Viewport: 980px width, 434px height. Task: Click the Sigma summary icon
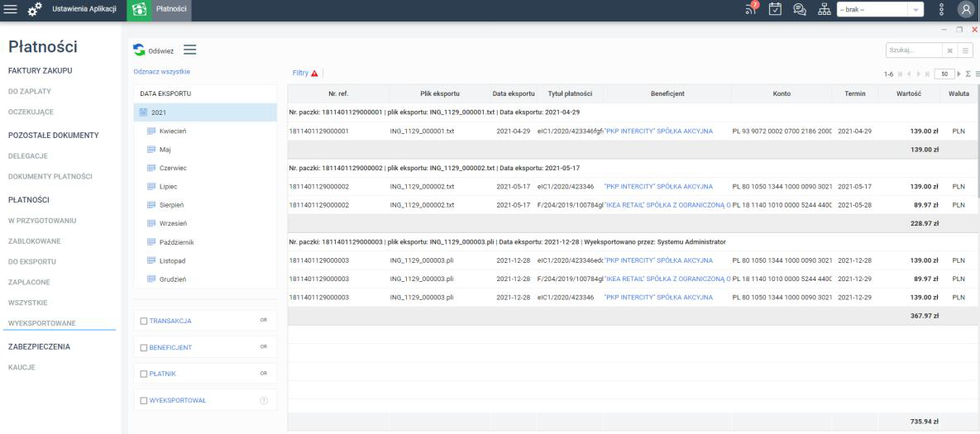(x=968, y=74)
